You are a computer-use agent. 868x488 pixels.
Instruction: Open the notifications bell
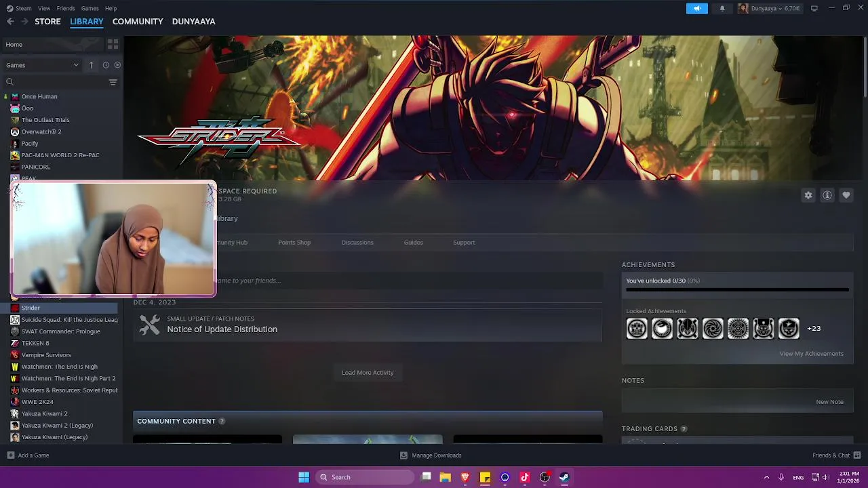click(x=722, y=8)
